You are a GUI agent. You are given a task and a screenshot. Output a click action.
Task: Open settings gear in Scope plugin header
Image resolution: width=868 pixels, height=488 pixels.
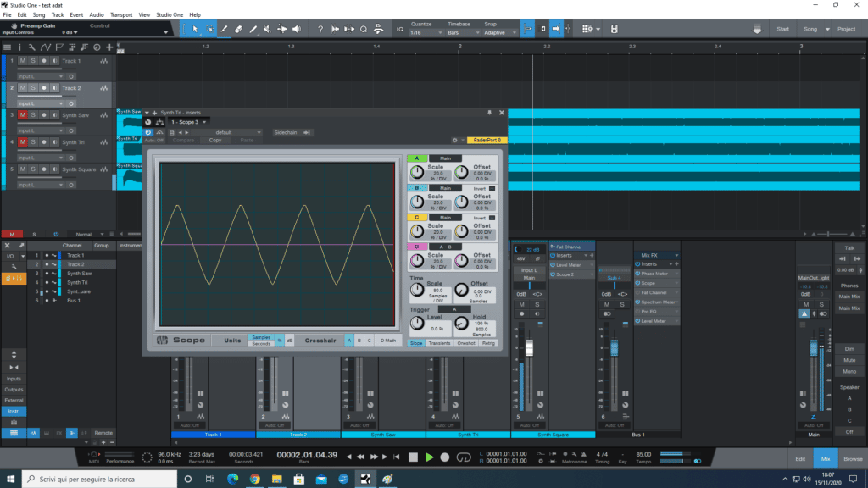coord(455,141)
